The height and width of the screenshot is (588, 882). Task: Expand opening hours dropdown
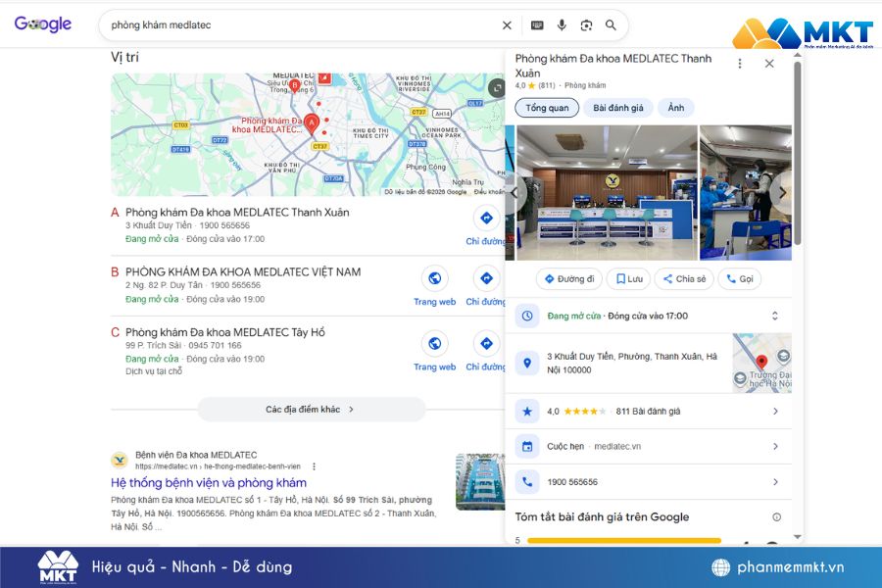(774, 316)
